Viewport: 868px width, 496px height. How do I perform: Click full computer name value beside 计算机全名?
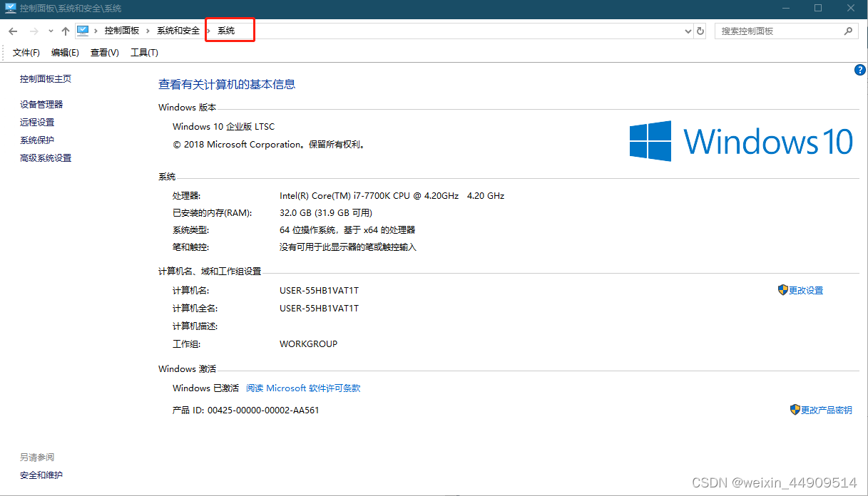(319, 309)
